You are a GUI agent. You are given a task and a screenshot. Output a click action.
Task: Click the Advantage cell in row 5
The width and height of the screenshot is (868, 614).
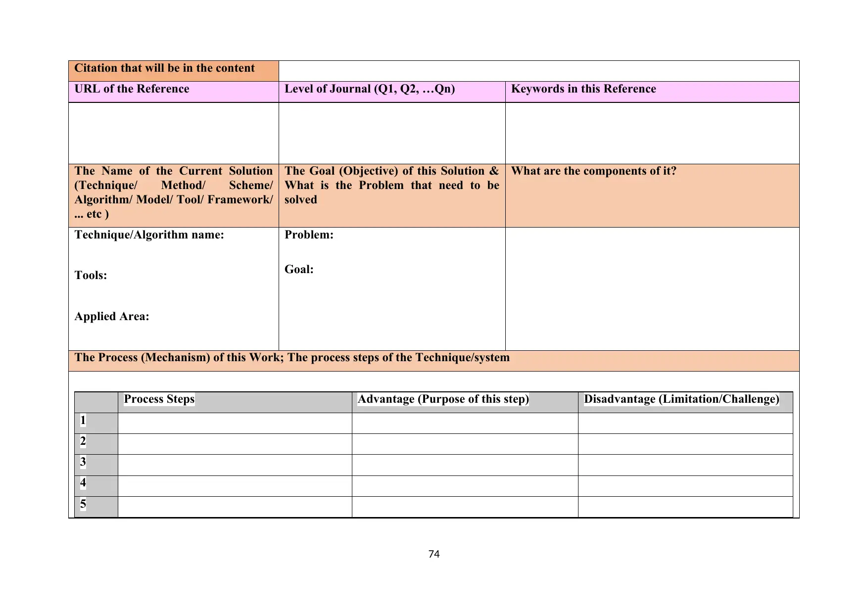point(465,507)
